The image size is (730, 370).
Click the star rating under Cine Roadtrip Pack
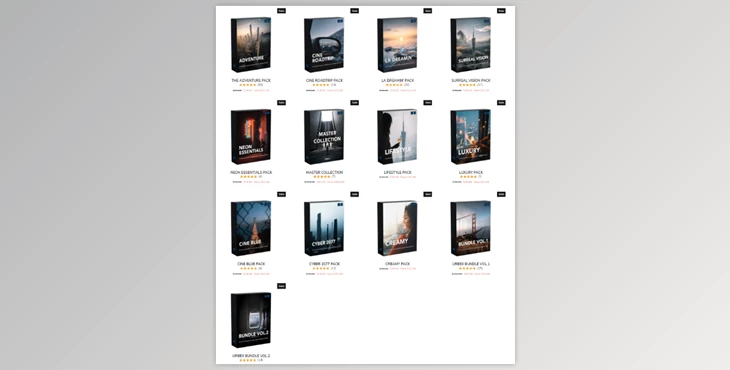[321, 85]
